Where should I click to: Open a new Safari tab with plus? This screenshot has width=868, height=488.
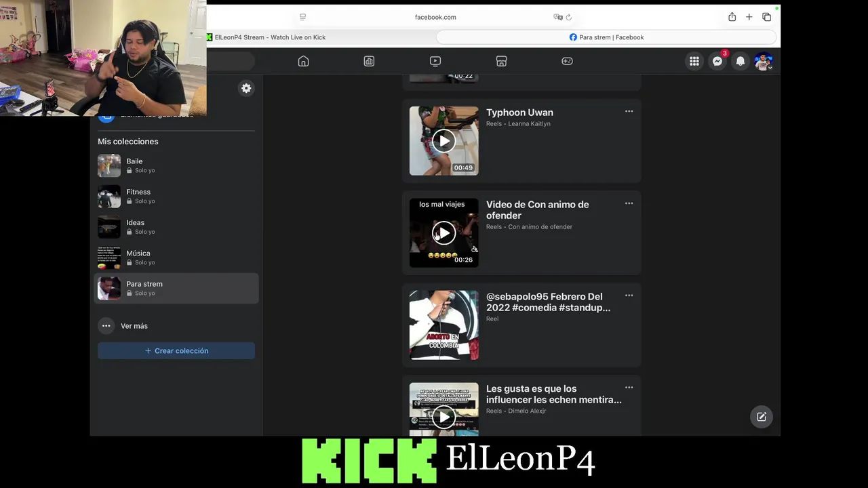point(749,17)
